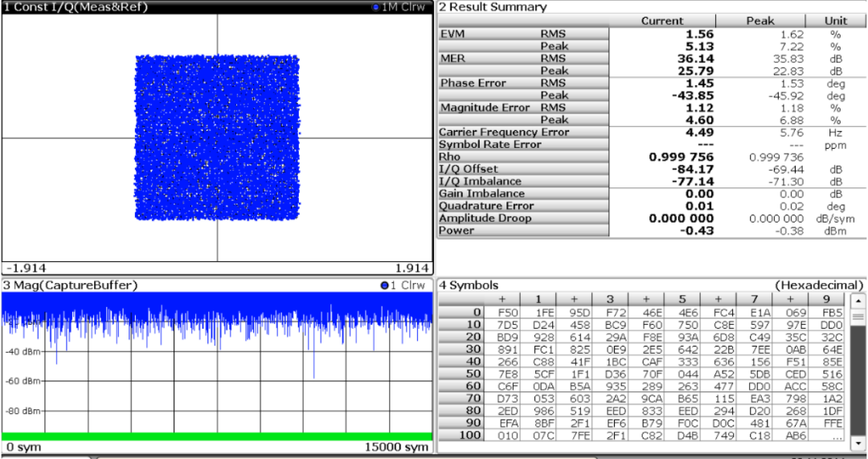Click the Phase Error RMS row label

(x=524, y=83)
